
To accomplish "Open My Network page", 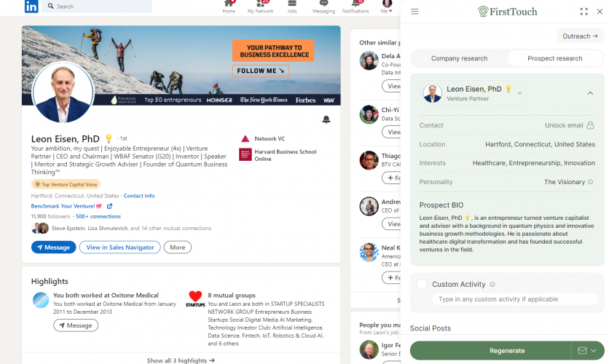I will [x=260, y=7].
